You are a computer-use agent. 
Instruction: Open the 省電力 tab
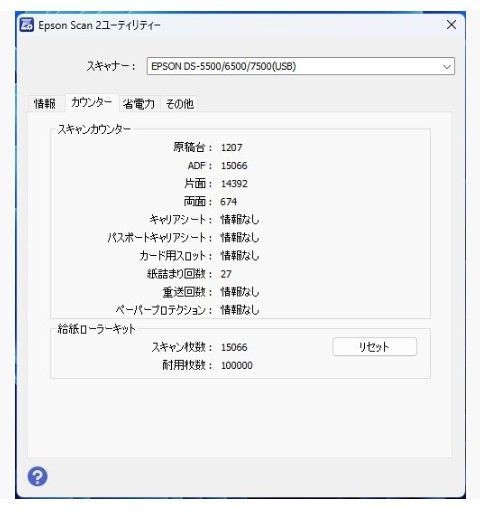tap(139, 104)
